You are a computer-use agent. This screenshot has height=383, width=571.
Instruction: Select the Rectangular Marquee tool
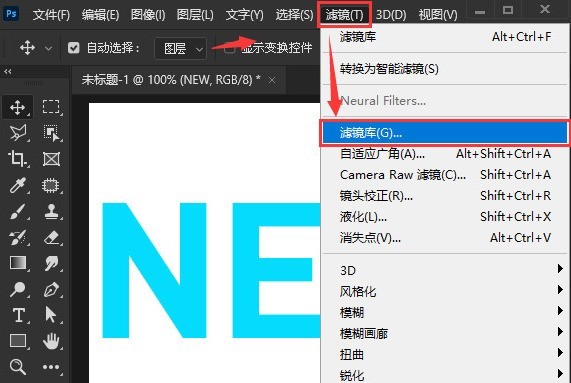click(51, 107)
